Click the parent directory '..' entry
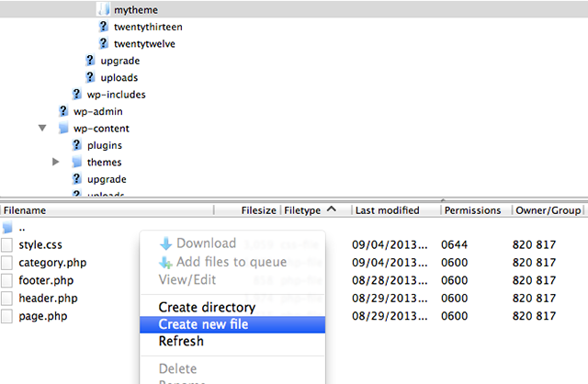Screen dimensions: 588x384 (22, 229)
